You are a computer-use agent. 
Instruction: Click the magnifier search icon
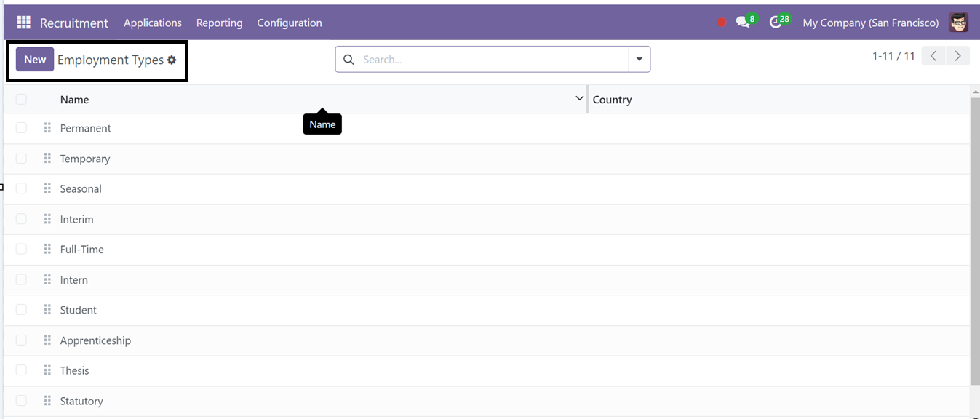[x=348, y=60]
